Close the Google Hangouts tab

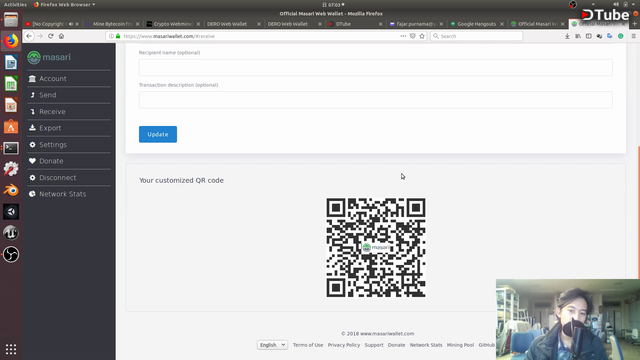tap(502, 24)
